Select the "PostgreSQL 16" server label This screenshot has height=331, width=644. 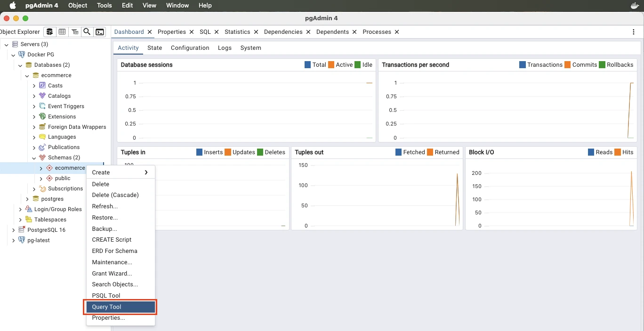(x=47, y=230)
